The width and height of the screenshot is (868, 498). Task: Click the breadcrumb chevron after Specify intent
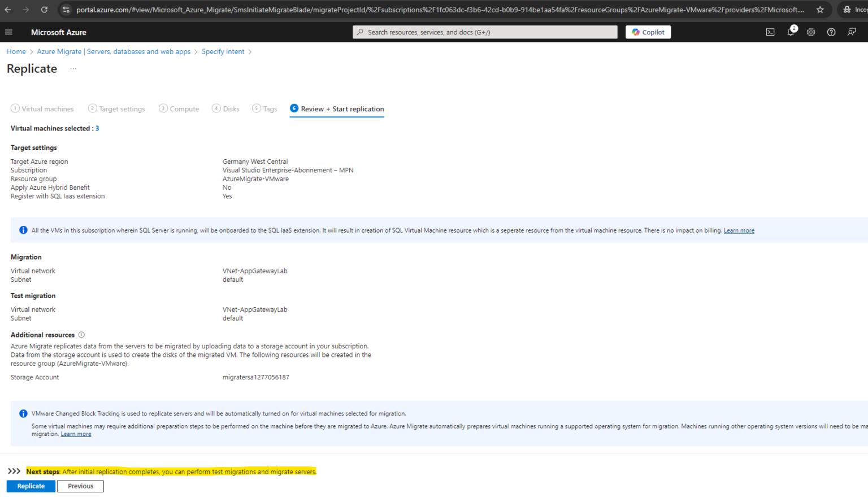[x=250, y=51]
